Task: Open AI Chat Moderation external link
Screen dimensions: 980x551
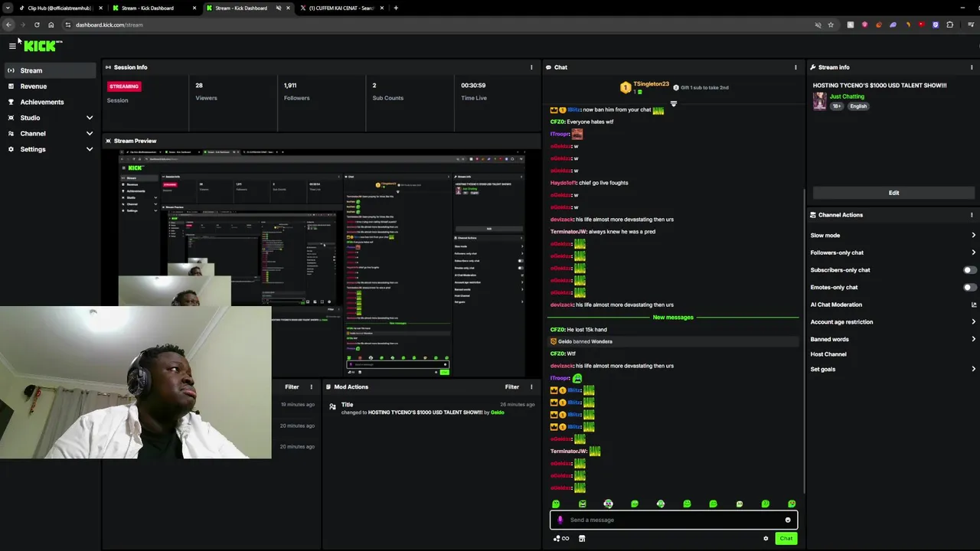Action: pos(974,305)
